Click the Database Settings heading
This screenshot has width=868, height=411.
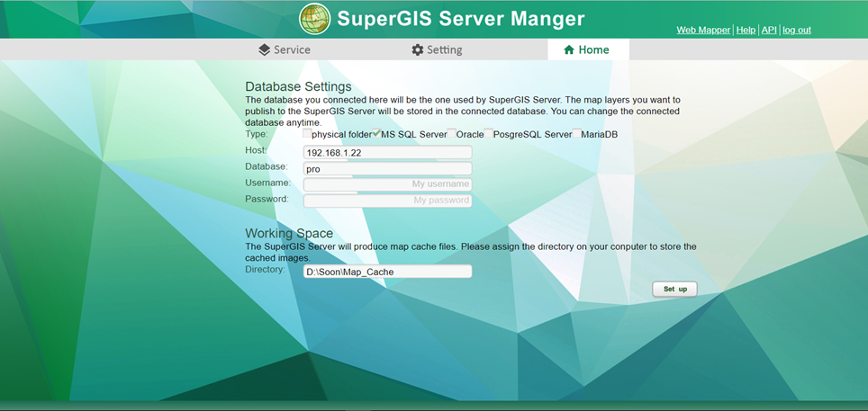[x=298, y=87]
